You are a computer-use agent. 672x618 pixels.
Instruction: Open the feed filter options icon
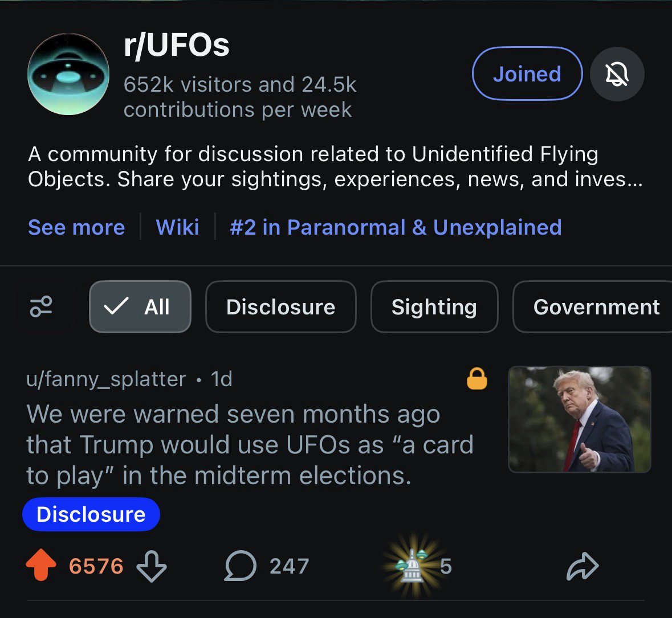tap(41, 306)
